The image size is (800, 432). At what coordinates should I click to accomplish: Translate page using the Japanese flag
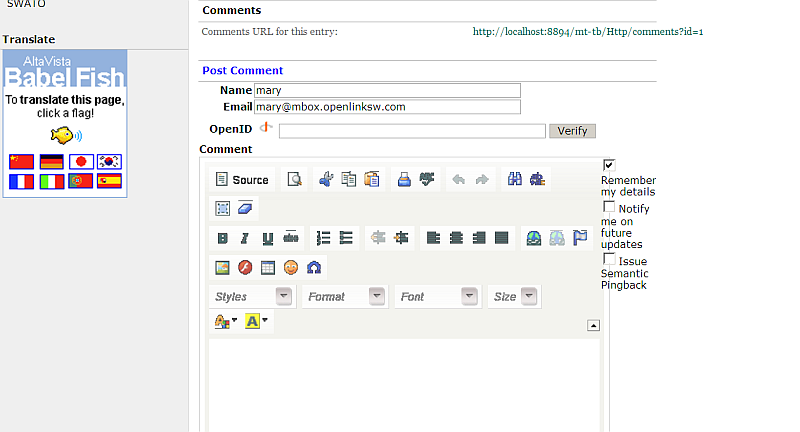click(x=81, y=162)
